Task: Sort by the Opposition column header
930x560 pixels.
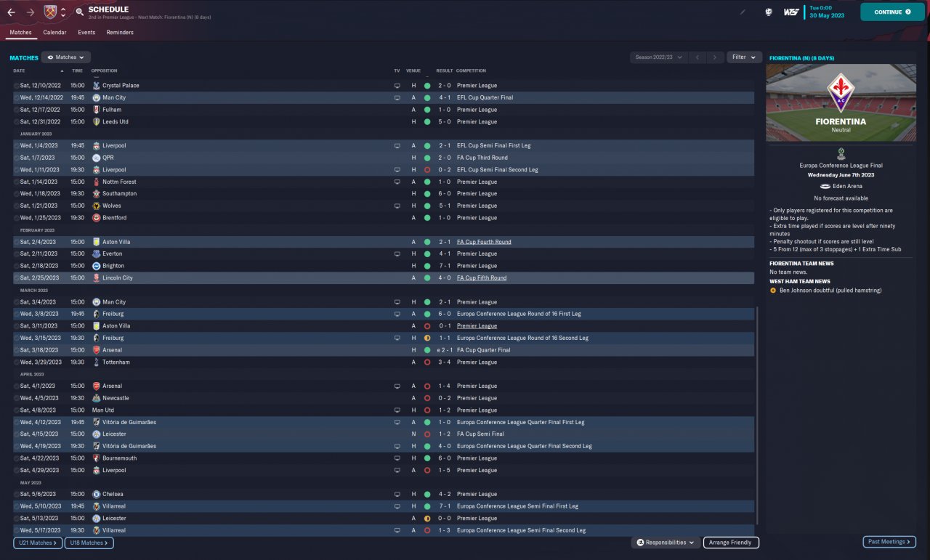Action: 104,70
